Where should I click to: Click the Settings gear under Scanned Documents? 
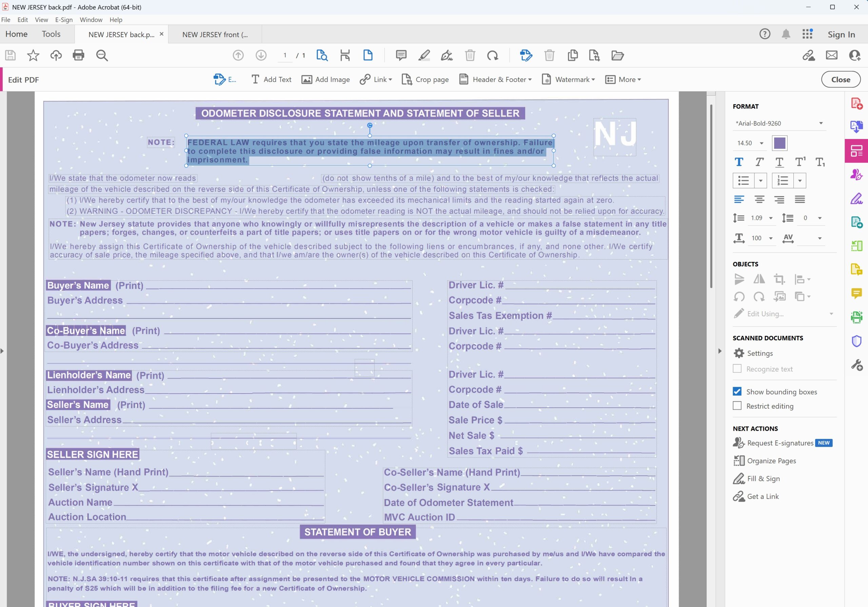(739, 353)
